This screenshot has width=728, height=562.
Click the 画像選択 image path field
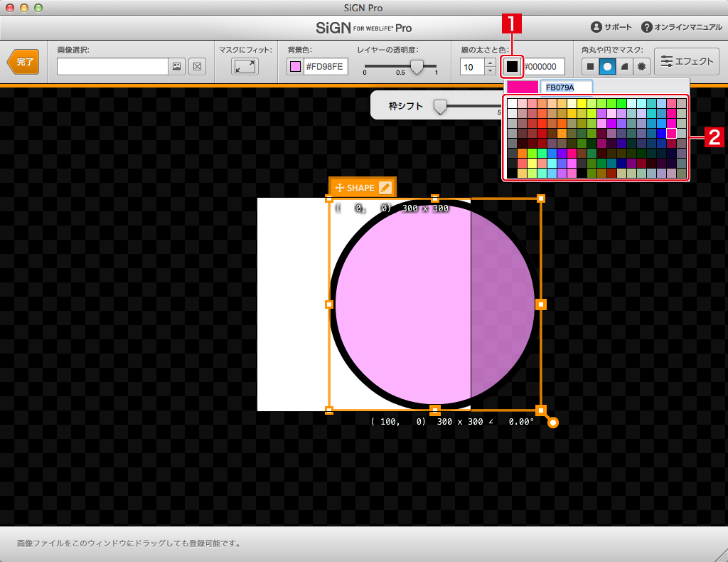112,66
